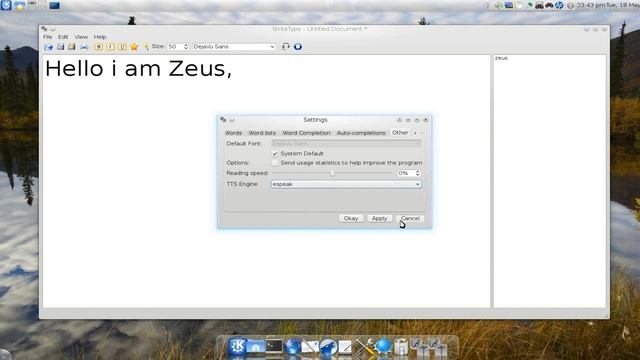The image size is (640, 360).
Task: Click the Apply button in Settings
Action: [379, 218]
